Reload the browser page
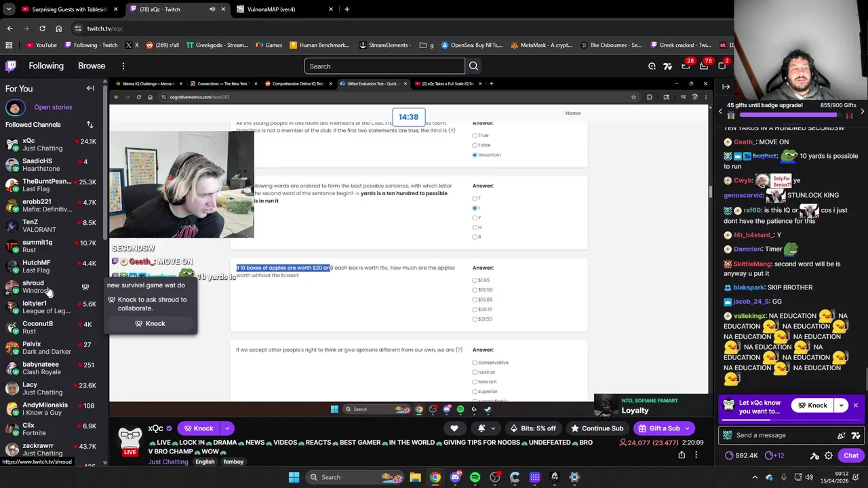 point(42,28)
